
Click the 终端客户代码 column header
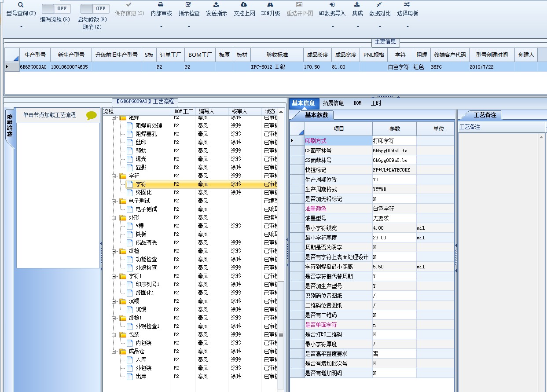[x=449, y=55]
